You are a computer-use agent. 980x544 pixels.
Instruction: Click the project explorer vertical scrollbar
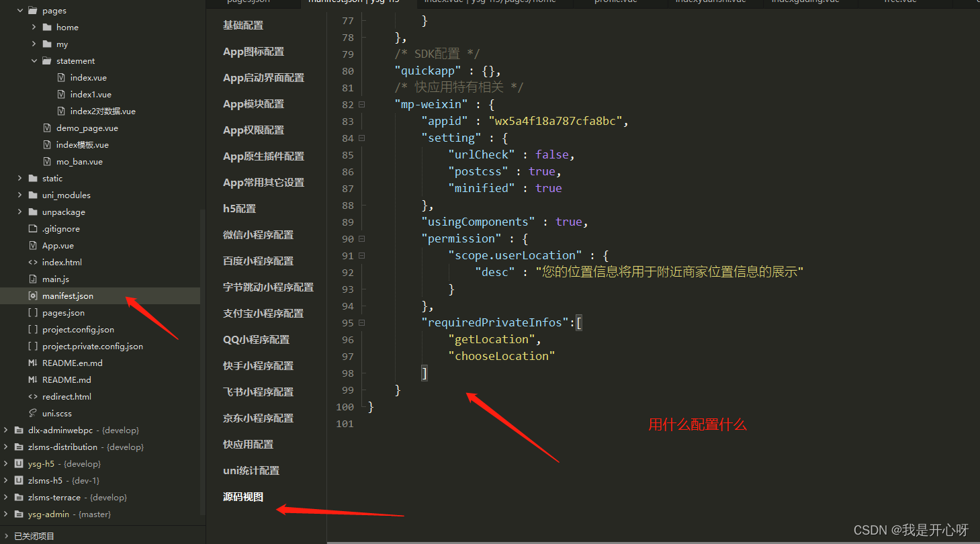pyautogui.click(x=202, y=363)
